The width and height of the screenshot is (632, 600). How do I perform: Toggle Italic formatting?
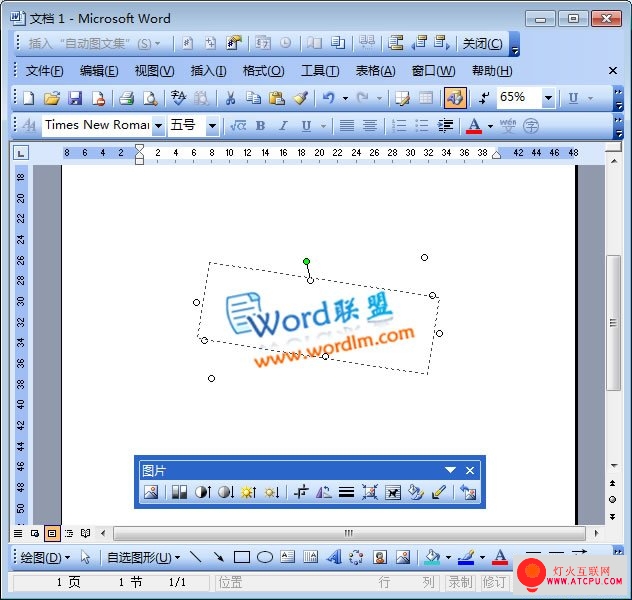[283, 126]
